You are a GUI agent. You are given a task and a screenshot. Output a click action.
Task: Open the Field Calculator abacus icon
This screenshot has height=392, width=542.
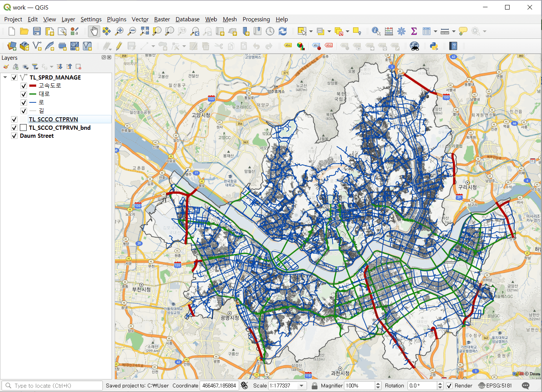pos(389,31)
